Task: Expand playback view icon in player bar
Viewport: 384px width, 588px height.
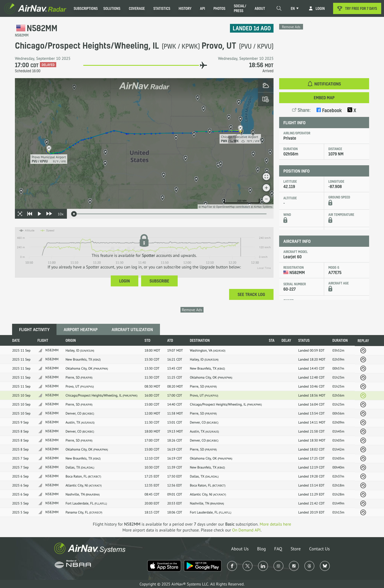Action: point(20,214)
